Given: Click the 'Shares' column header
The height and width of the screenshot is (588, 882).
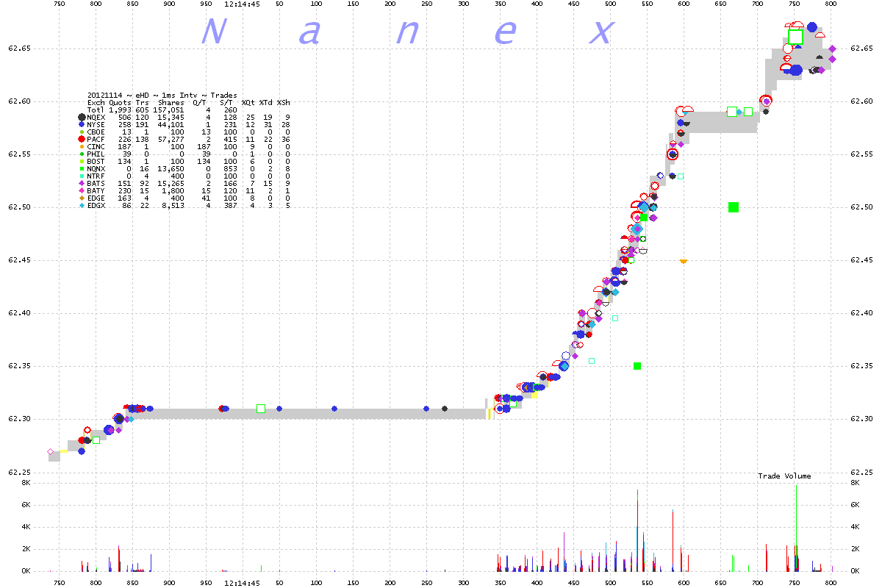Looking at the screenshot, I should (x=170, y=102).
